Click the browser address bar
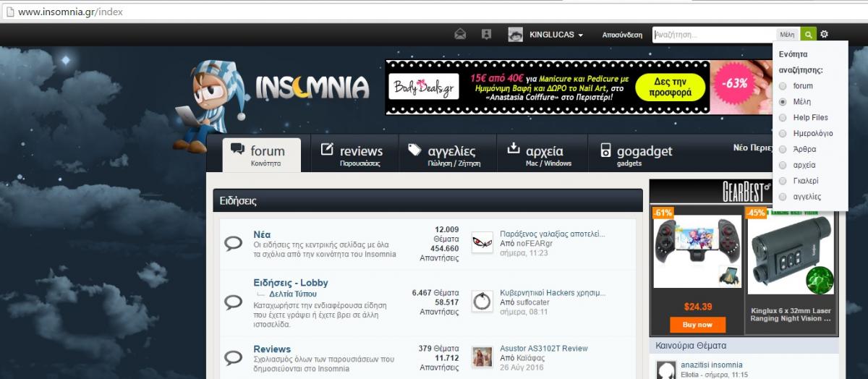 tap(434, 12)
